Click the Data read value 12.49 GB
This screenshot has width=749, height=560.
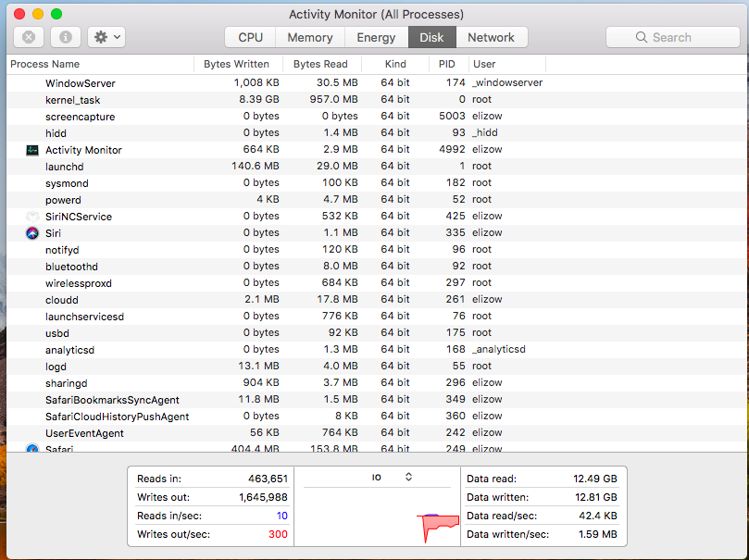[595, 479]
